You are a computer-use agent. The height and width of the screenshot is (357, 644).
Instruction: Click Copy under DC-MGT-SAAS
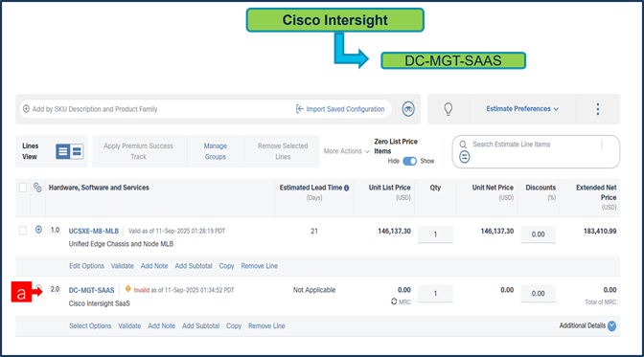[x=234, y=325]
